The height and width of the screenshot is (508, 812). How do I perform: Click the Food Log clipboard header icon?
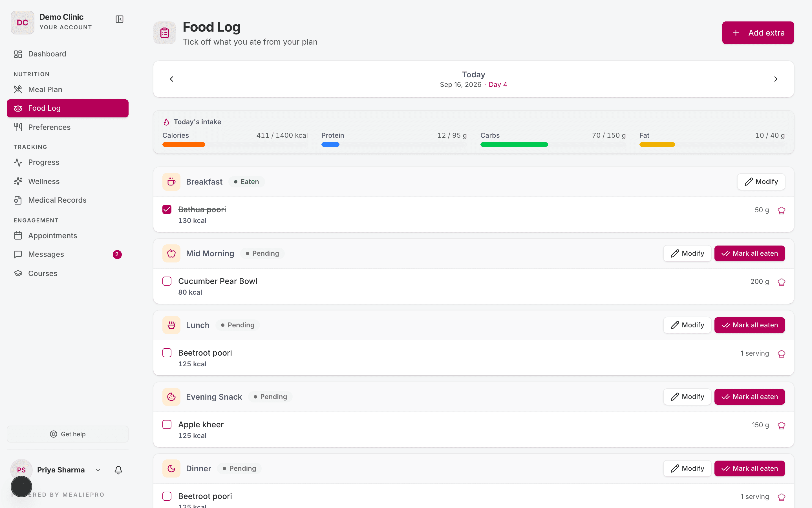tap(164, 32)
